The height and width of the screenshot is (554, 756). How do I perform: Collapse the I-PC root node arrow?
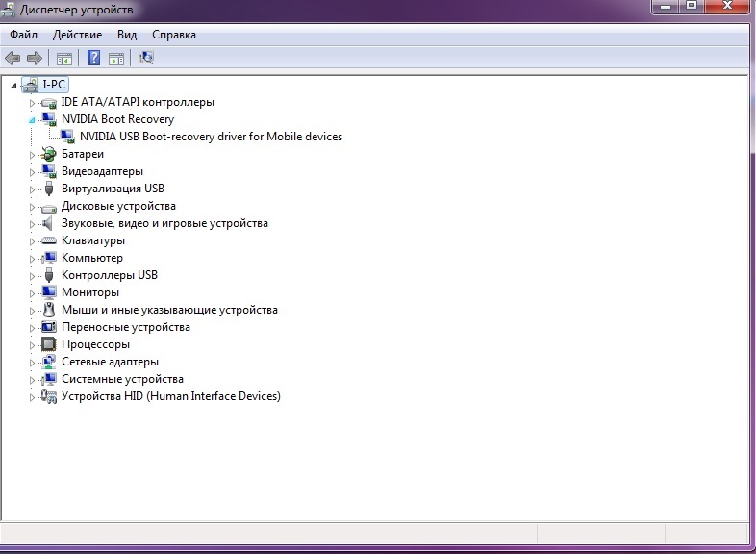point(13,86)
